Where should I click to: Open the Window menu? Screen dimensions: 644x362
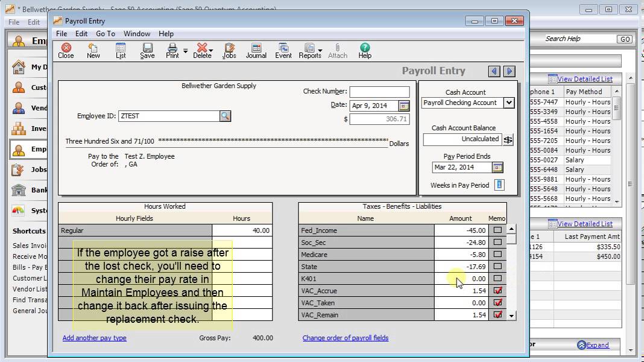137,34
